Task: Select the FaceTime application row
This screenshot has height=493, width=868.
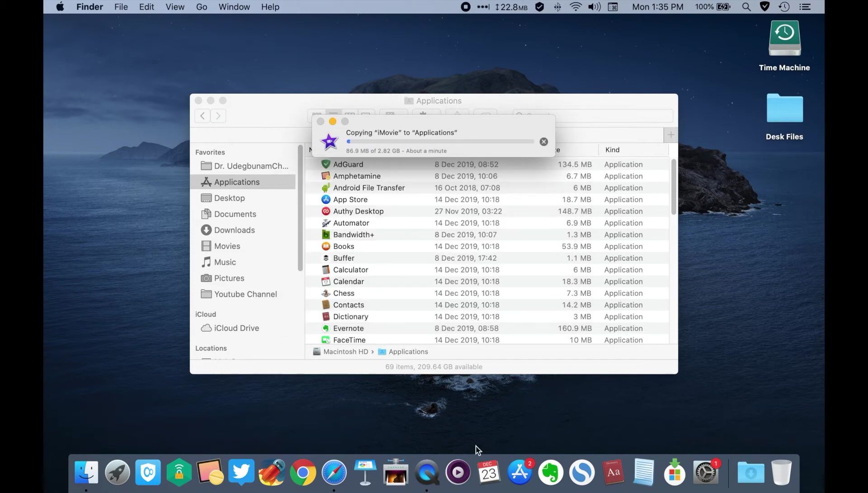Action: [487, 340]
